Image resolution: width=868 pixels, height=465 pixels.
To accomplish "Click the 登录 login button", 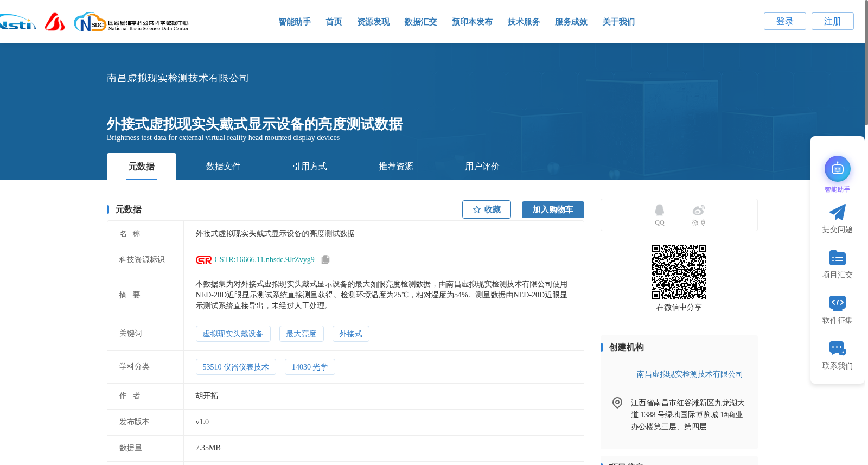I will pyautogui.click(x=785, y=21).
